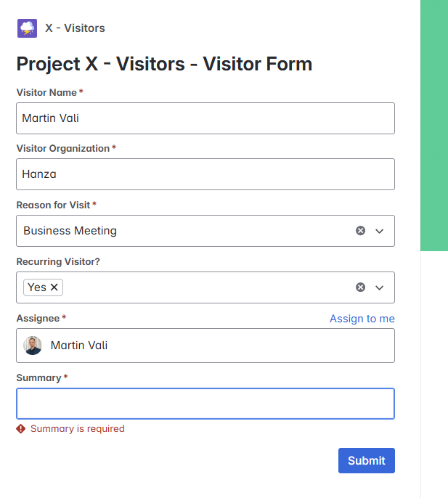Click the Martin Vali assignee avatar
448x498 pixels.
tap(33, 346)
